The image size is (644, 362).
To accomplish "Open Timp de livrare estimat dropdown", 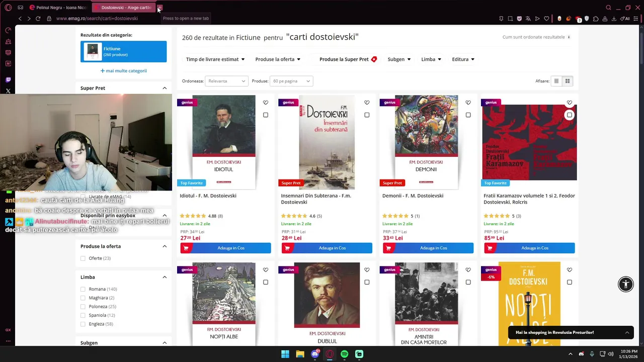I will 215,59.
